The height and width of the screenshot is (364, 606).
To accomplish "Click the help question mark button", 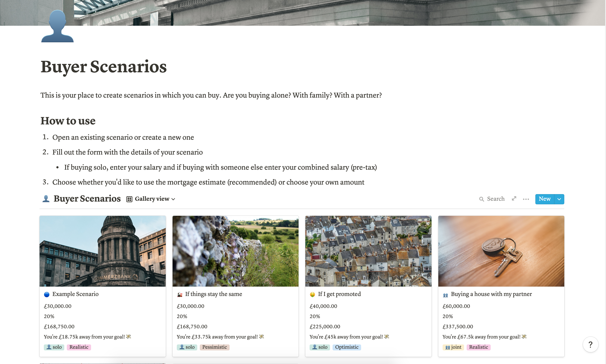I will (x=590, y=344).
